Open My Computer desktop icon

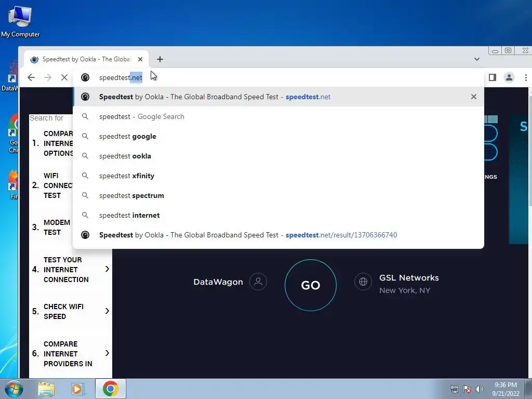20,21
